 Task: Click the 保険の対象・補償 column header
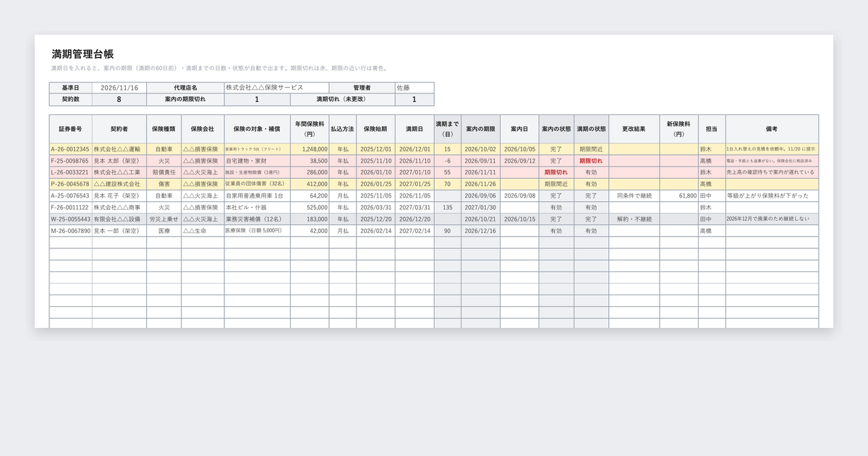tap(257, 129)
